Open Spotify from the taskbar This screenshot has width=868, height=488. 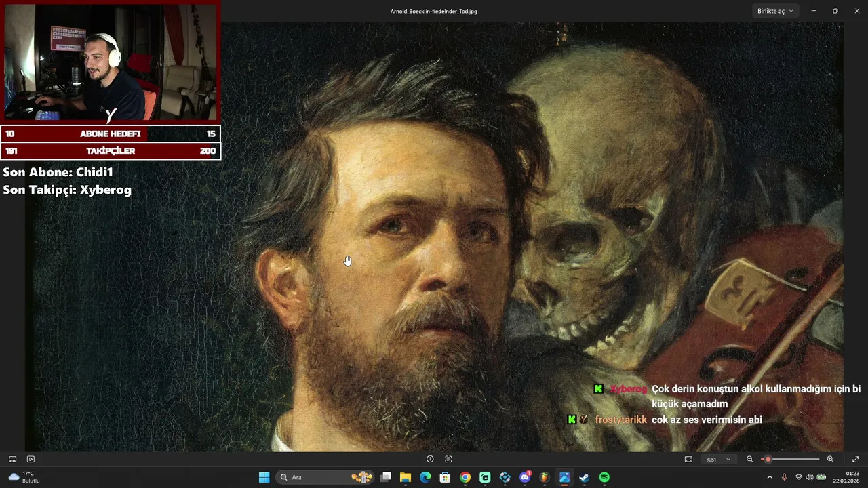[x=604, y=477]
